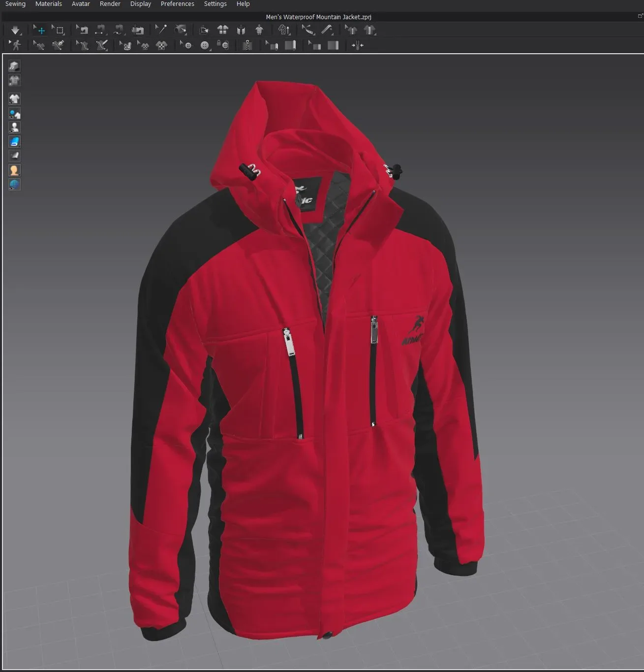Pick the Segment Sewing tool
The image size is (644, 672).
pos(100,30)
